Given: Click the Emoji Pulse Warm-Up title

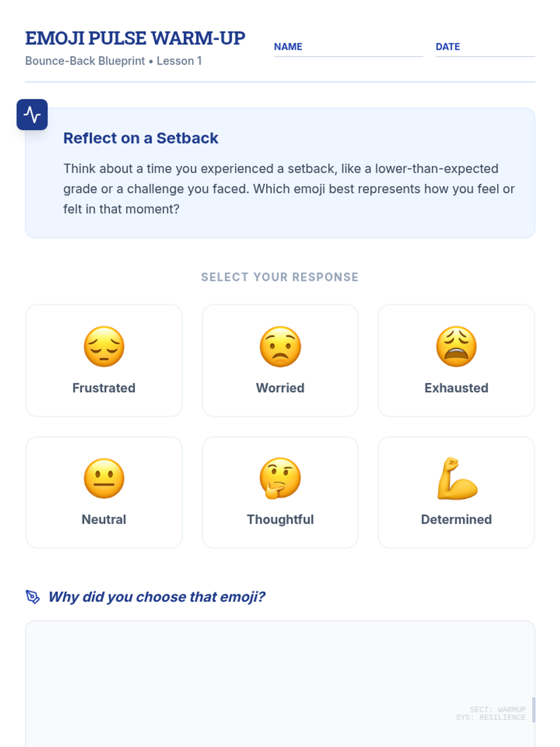Looking at the screenshot, I should coord(135,38).
